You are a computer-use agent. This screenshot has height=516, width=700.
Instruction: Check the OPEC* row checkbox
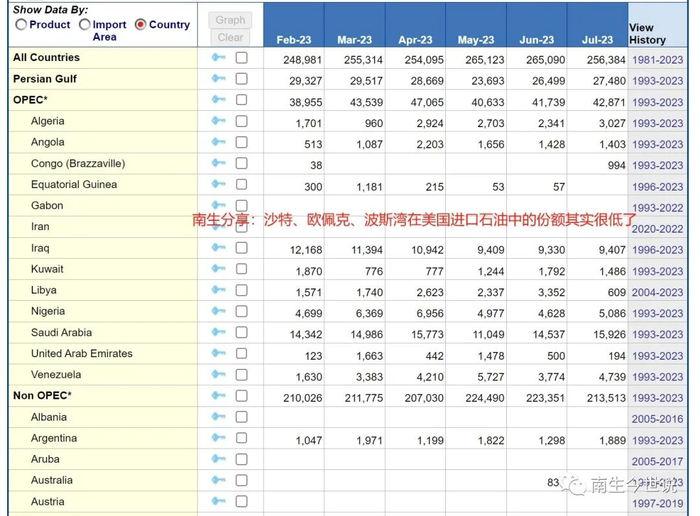(241, 100)
